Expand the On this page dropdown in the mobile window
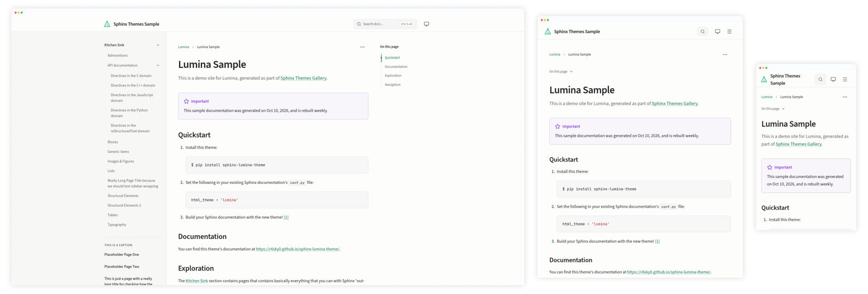This screenshot has height=294, width=868. tap(773, 109)
